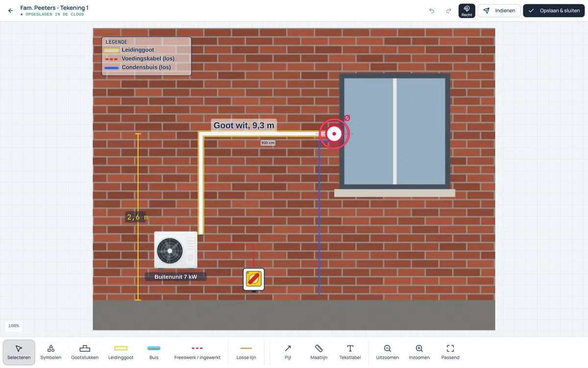This screenshot has width=588, height=368.
Task: Click the 100% zoom indicator
Action: (14, 326)
